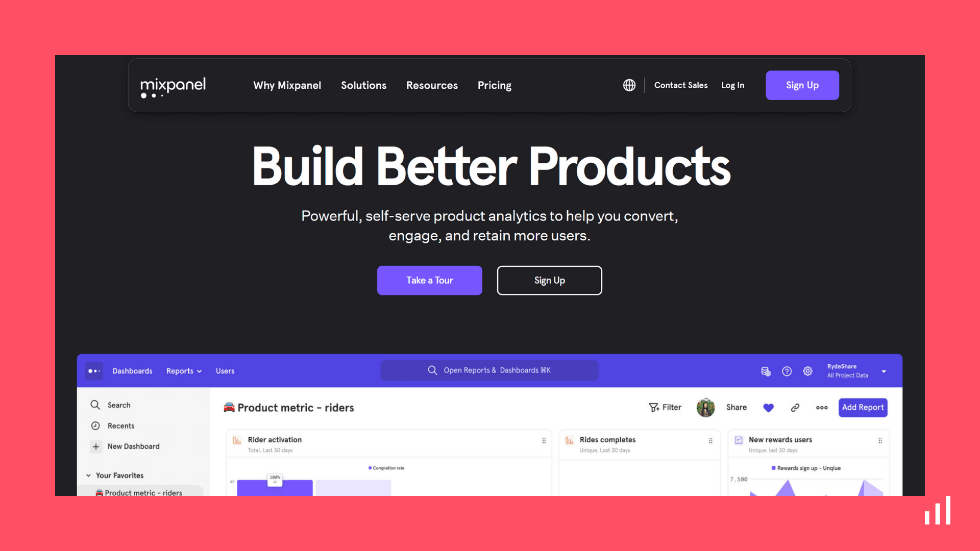The height and width of the screenshot is (551, 980).
Task: Select the Sign Up link
Action: point(802,85)
